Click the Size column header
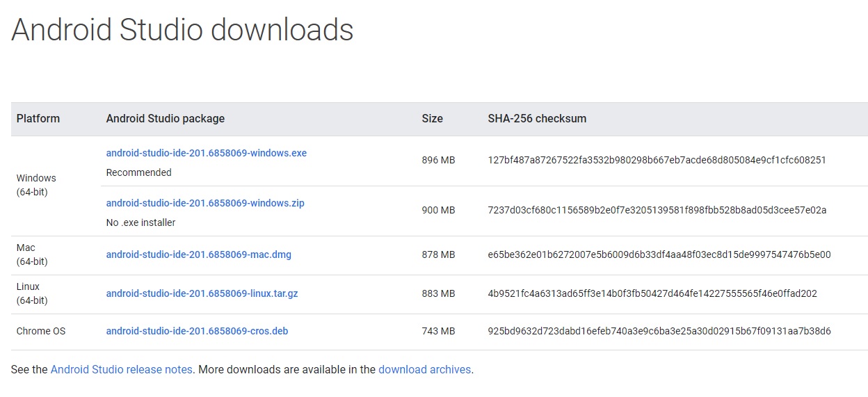Image resolution: width=868 pixels, height=397 pixels. [x=432, y=119]
